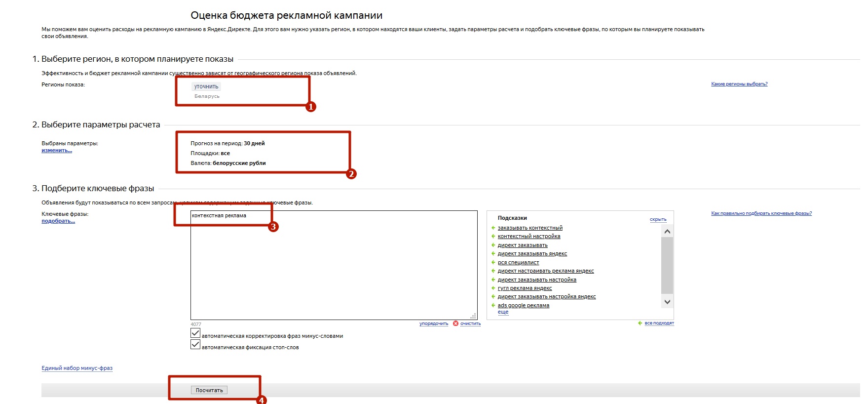Click 'очистить' to clear phrases
Screen dimensions: 868x404
point(470,323)
